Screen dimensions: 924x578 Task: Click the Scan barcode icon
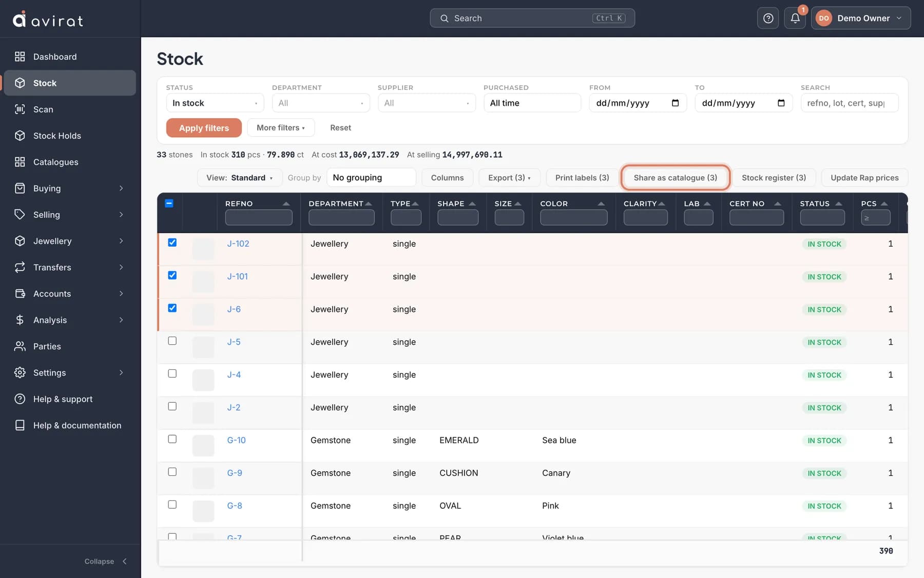tap(20, 109)
